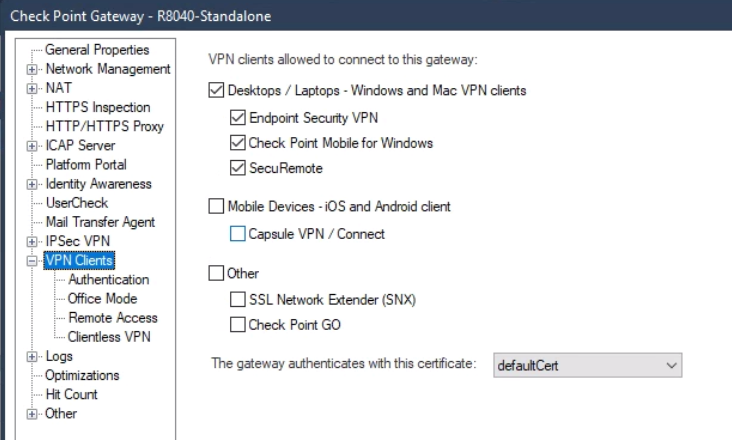Open Remote Access settings

click(113, 317)
